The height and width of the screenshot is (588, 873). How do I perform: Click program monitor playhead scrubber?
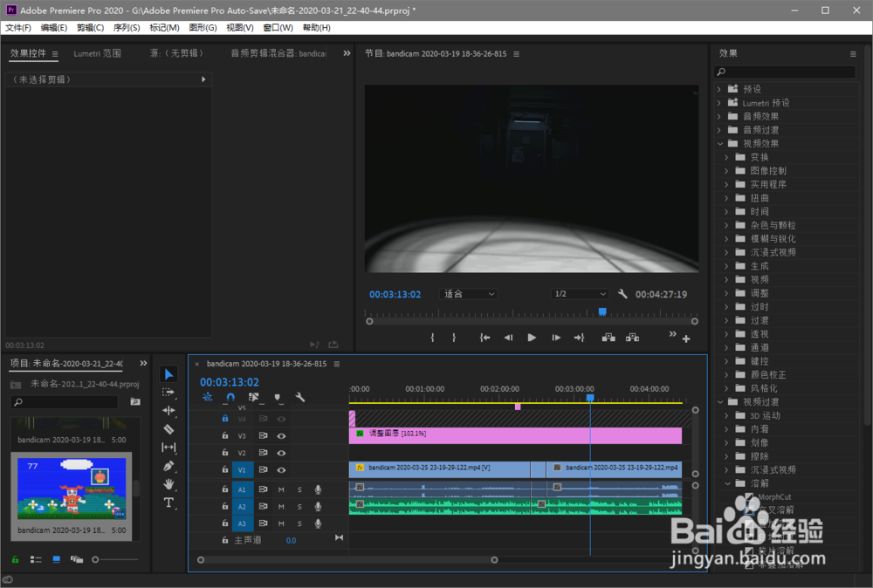tap(601, 311)
